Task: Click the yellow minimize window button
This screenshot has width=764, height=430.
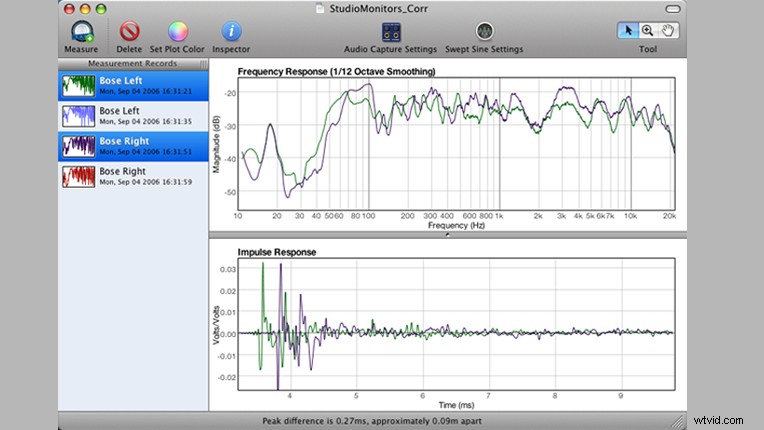Action: [85, 9]
